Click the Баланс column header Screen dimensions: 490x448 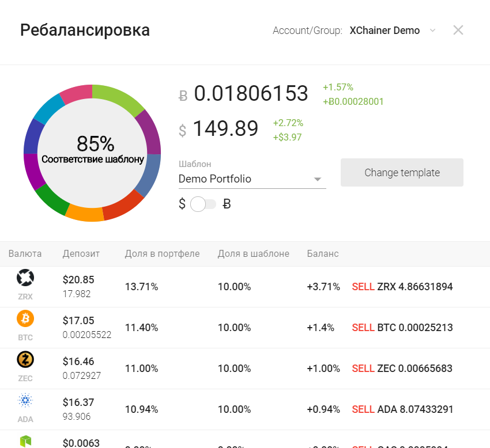click(x=323, y=254)
